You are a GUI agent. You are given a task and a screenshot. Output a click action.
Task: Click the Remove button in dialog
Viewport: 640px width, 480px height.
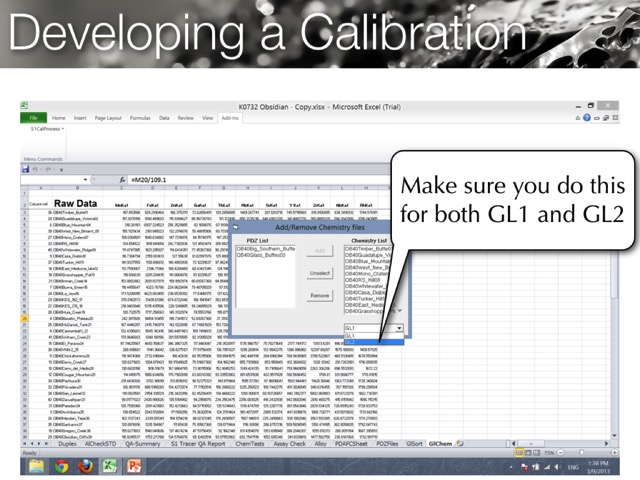tap(319, 296)
